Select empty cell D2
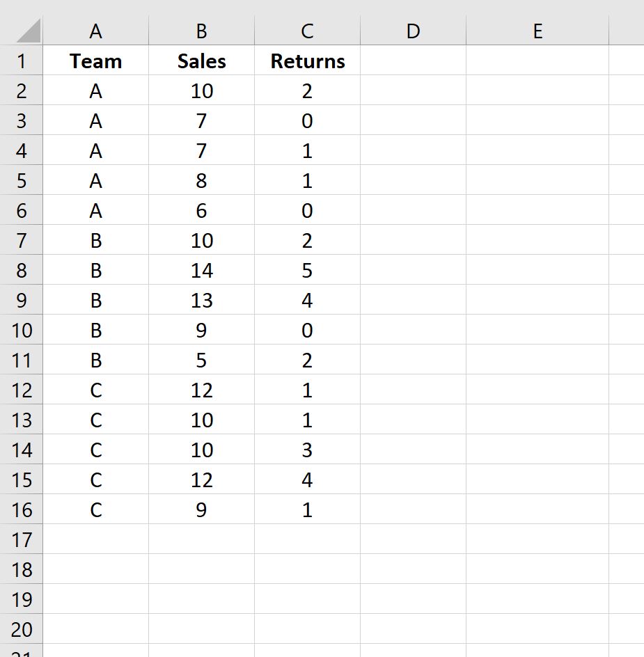Viewport: 644px width, 657px height. point(413,90)
